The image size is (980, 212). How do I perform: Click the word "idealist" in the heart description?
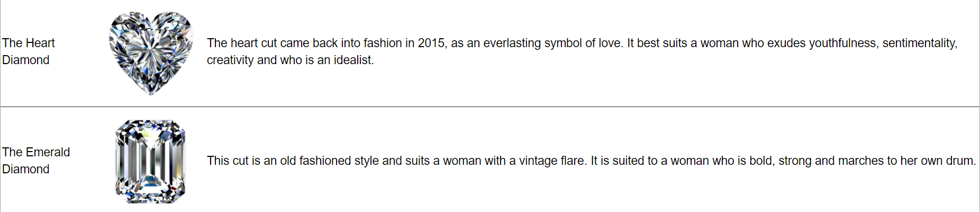[x=355, y=60]
